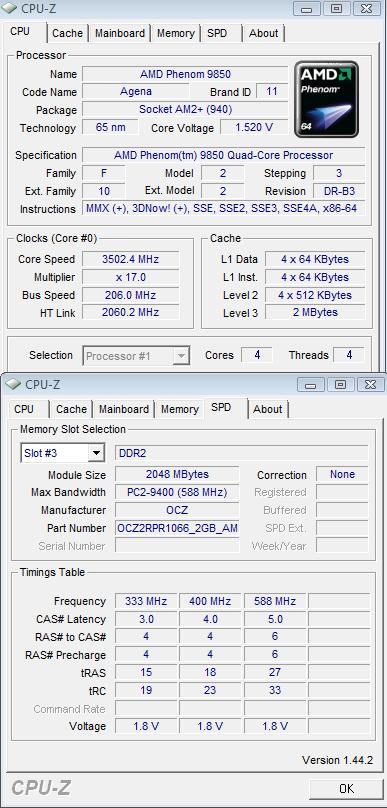Open the Slot #3 memory slot dropdown
Screen dimensions: 387x808
point(96,453)
